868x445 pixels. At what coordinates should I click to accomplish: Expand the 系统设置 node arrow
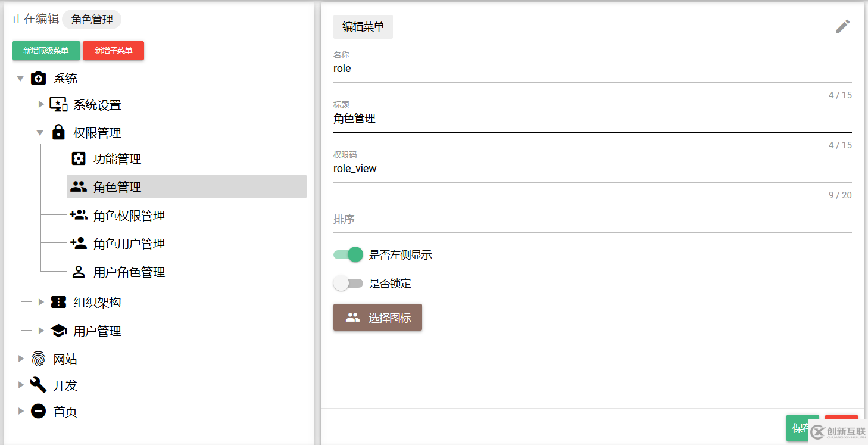tap(41, 104)
